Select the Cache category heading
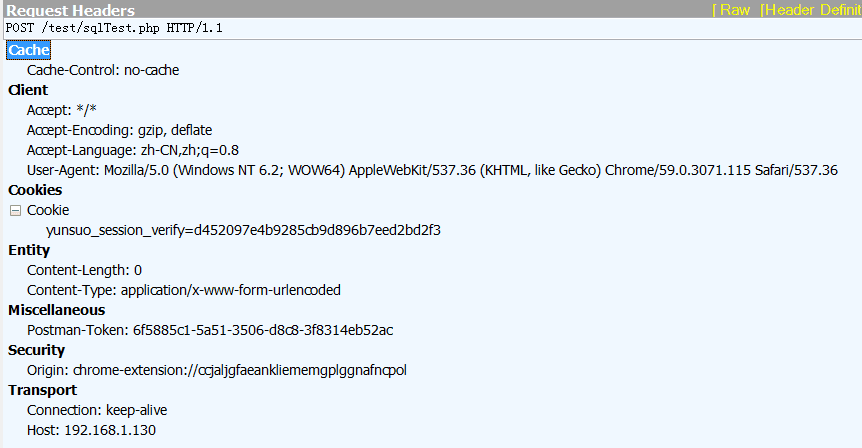Viewport: 862px width, 448px height. tap(29, 50)
